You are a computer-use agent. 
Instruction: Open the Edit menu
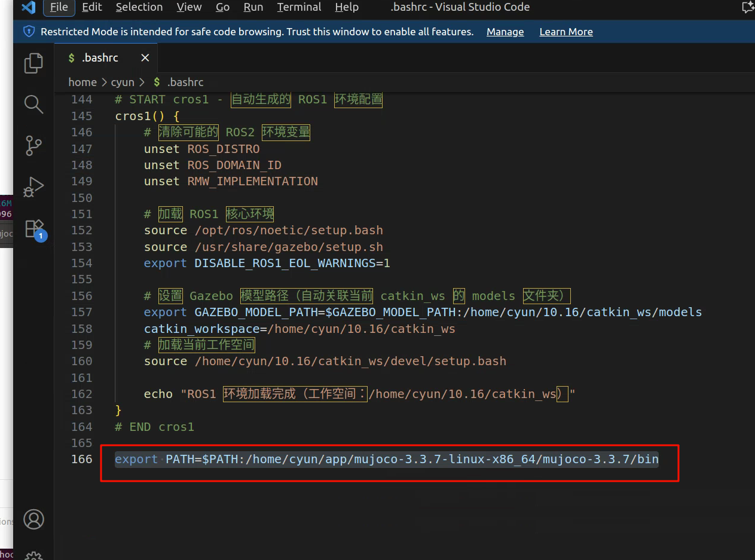tap(92, 7)
